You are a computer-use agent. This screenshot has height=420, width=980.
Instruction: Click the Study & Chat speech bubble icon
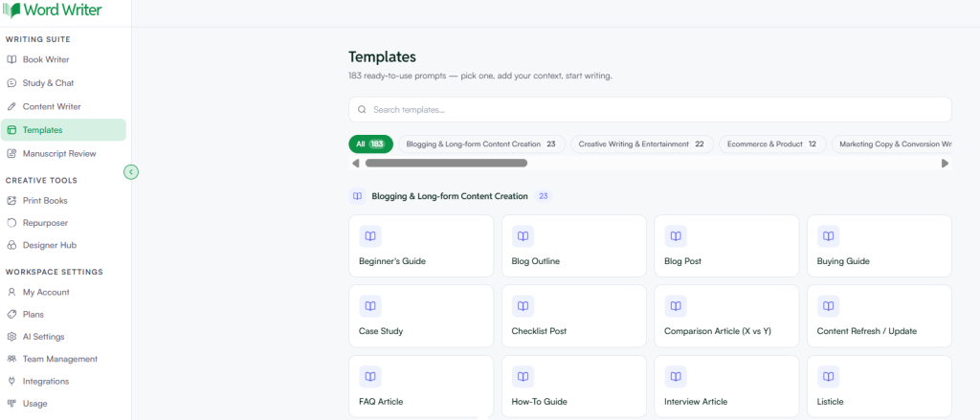[x=11, y=83]
